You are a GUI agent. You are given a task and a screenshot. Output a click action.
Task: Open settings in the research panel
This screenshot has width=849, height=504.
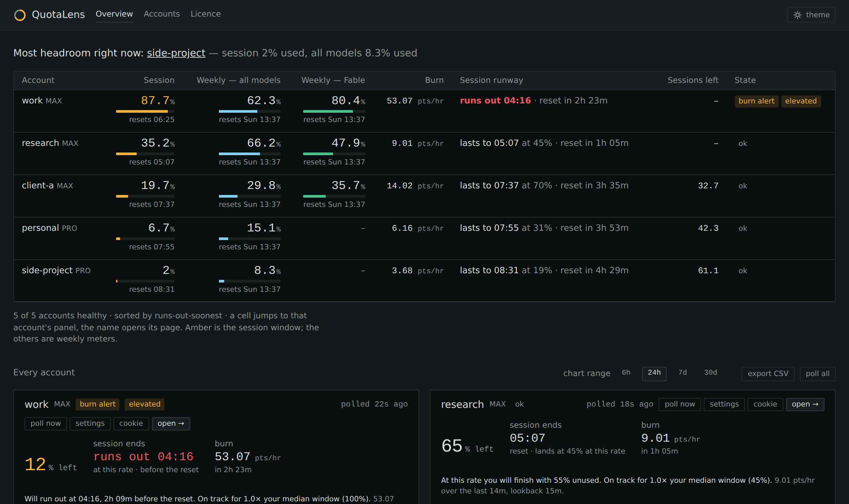coord(724,404)
